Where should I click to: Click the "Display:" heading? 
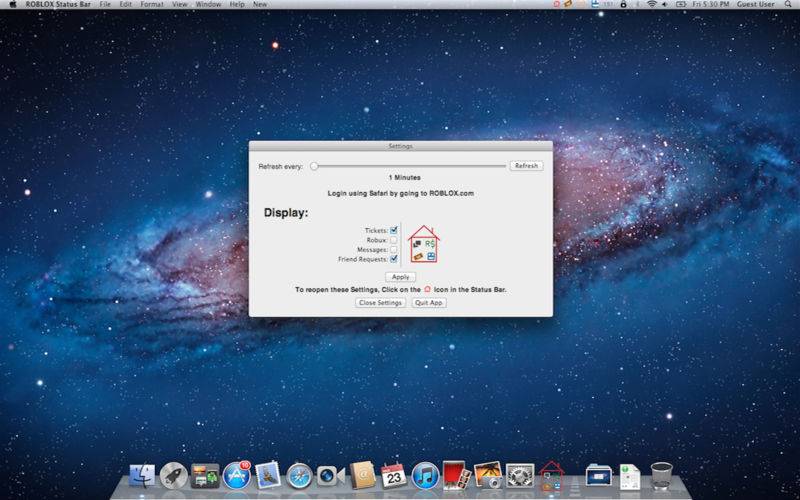286,213
